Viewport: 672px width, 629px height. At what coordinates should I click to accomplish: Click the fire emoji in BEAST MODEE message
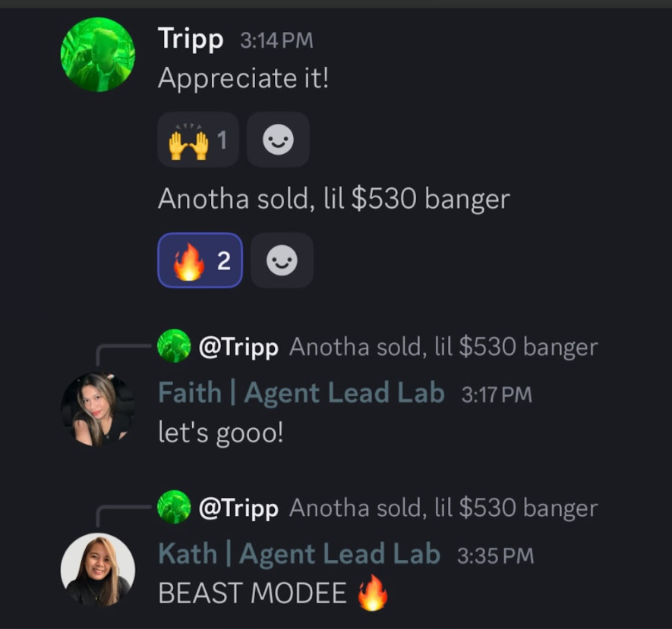373,593
